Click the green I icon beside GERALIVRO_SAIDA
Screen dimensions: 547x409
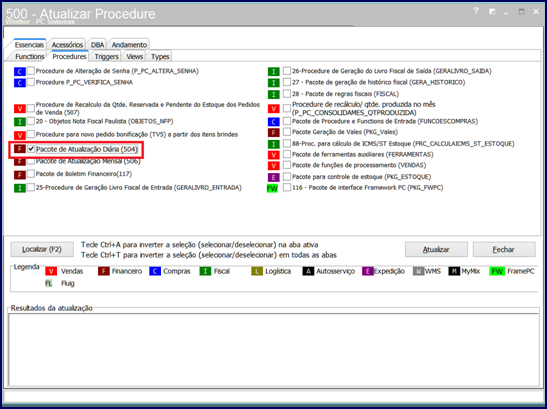(x=274, y=72)
